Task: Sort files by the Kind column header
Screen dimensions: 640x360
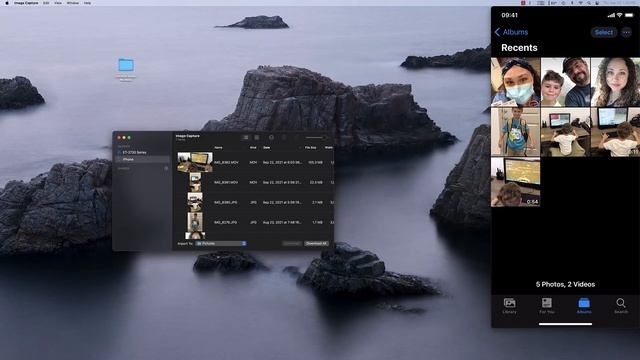Action: click(253, 147)
